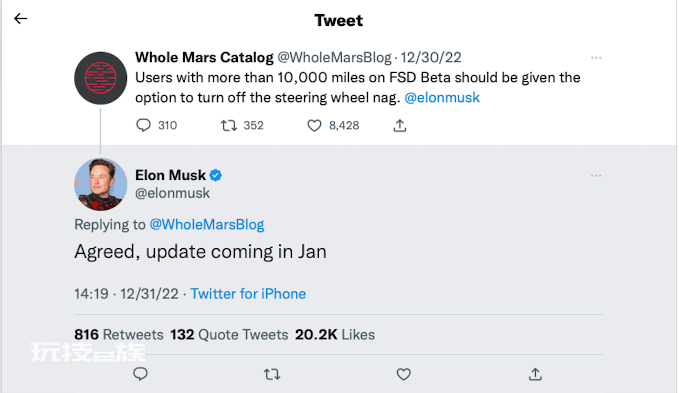This screenshot has width=679, height=393.
Task: Share Whole Mars Catalog's tweet
Action: 400,126
